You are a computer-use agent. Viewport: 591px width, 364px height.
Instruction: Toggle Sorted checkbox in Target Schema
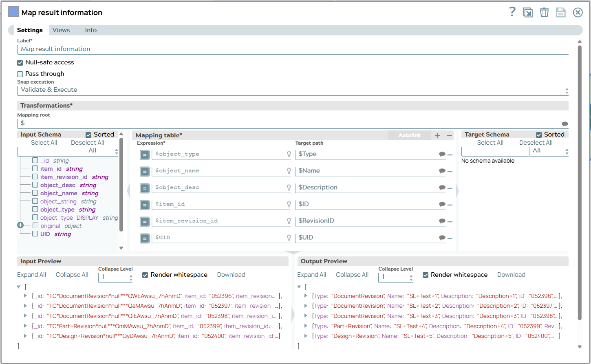click(x=539, y=135)
